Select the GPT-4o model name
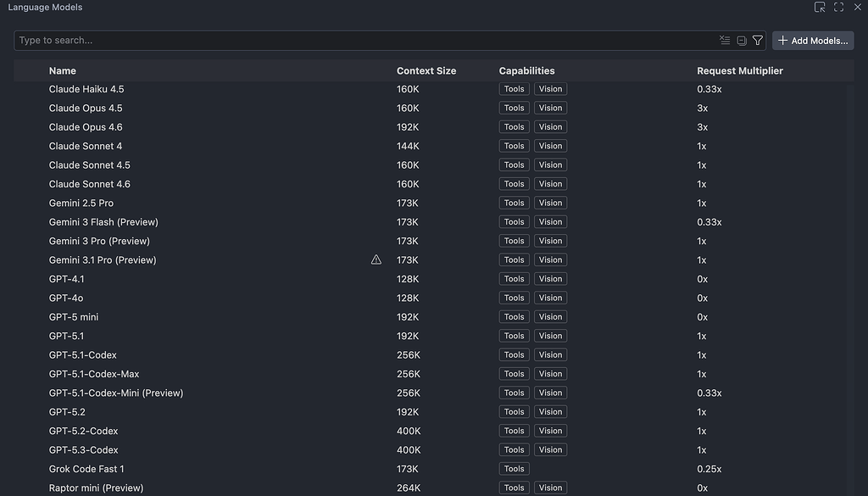Image resolution: width=868 pixels, height=496 pixels. tap(66, 298)
